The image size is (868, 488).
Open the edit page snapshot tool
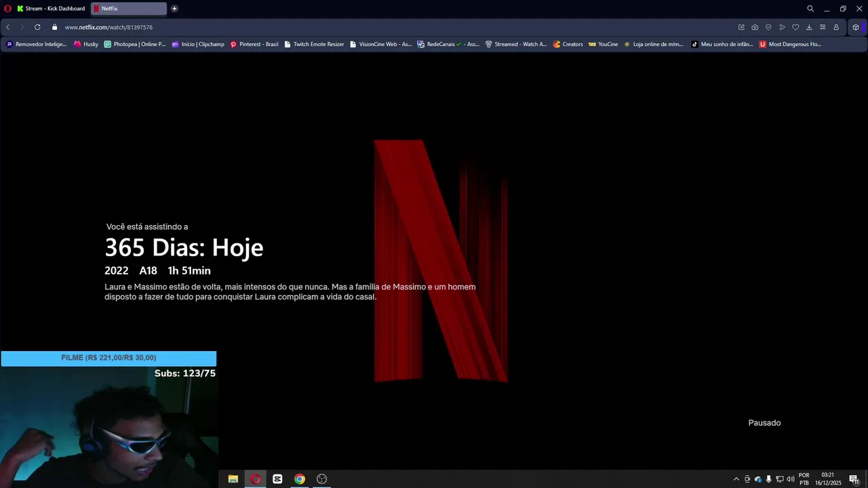741,27
